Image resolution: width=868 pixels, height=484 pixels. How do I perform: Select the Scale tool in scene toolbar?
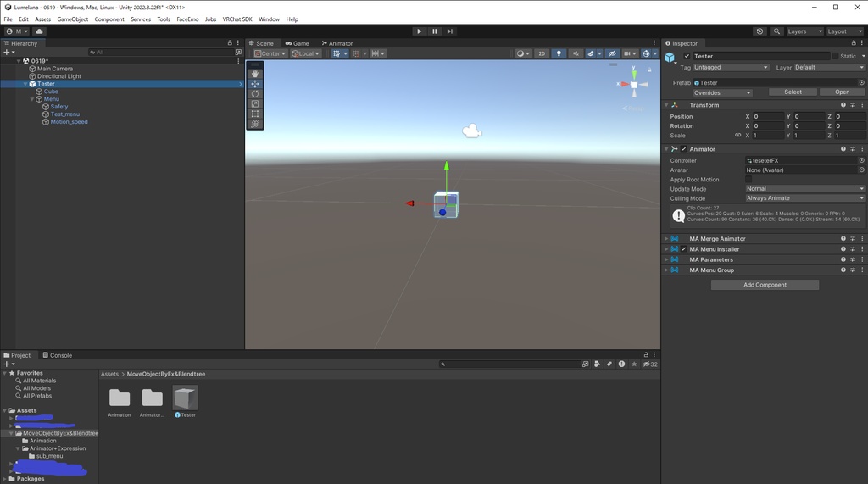[x=254, y=103]
